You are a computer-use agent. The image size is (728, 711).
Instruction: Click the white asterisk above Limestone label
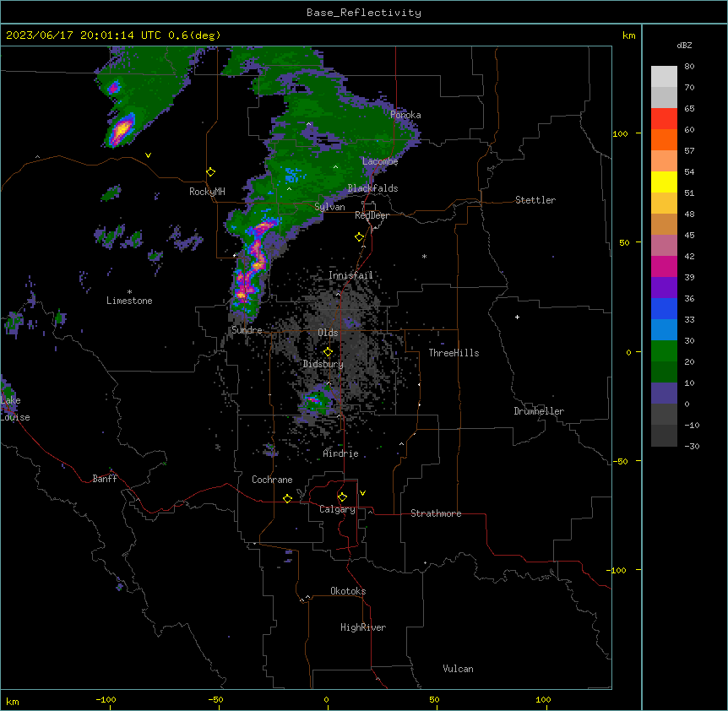(x=129, y=292)
